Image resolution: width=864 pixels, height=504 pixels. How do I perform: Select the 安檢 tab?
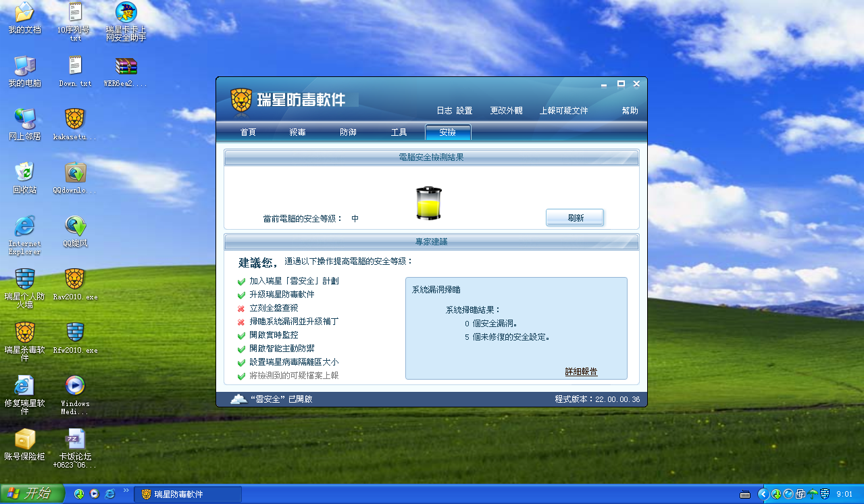coord(448,132)
